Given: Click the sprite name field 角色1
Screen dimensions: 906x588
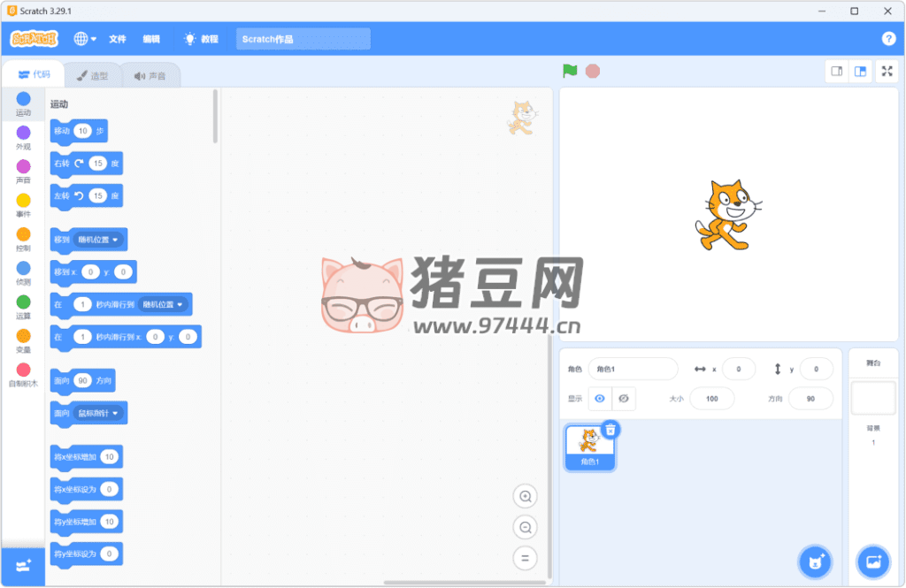Looking at the screenshot, I should [x=632, y=369].
